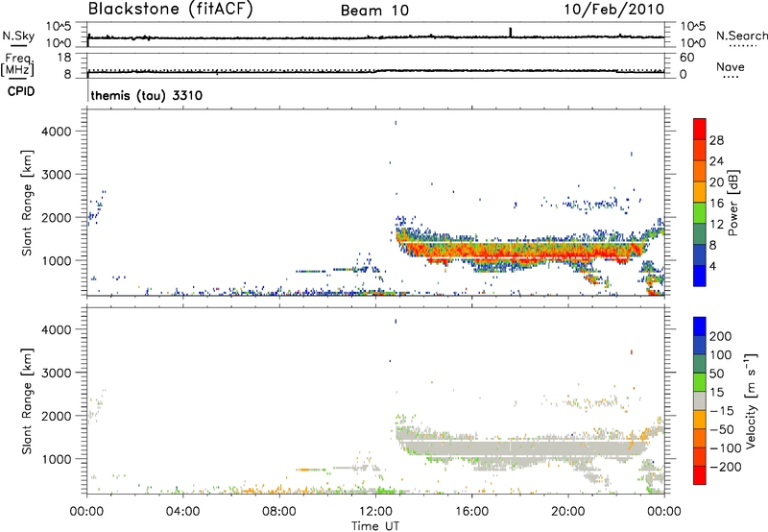Click power panel 'Slant Range [km]' label
This screenshot has height=532, width=768.
point(27,203)
